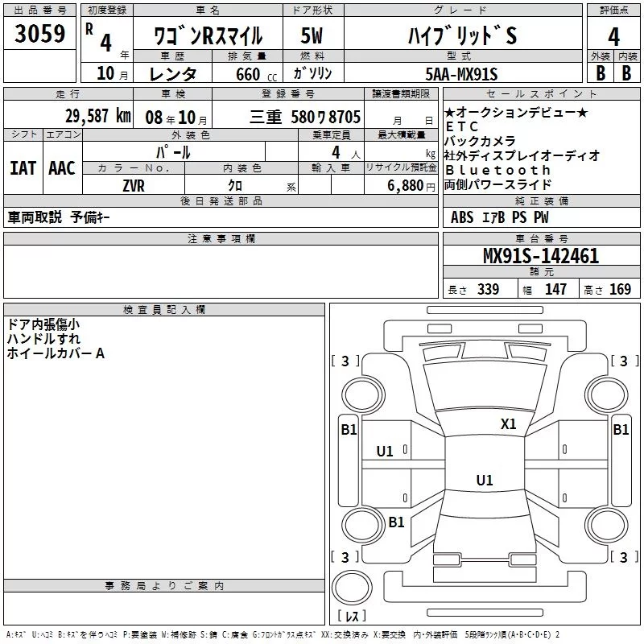Click the U1 mark on left front door
Image resolution: width=644 pixels, height=644 pixels.
(385, 452)
